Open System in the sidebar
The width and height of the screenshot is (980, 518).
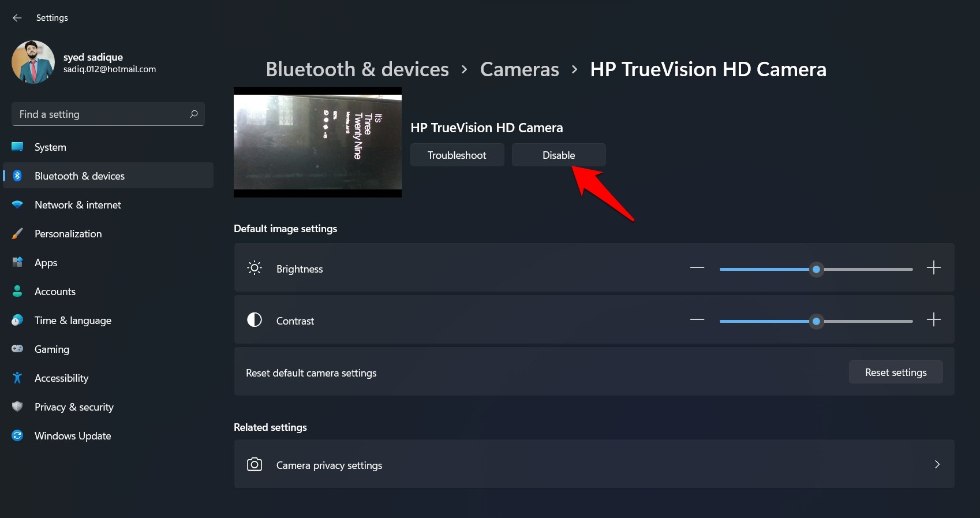pyautogui.click(x=50, y=147)
